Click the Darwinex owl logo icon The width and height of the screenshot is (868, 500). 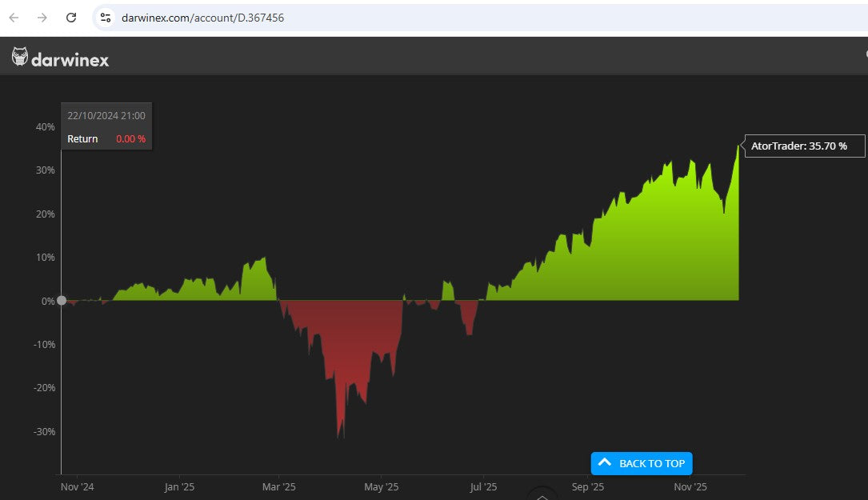point(20,57)
